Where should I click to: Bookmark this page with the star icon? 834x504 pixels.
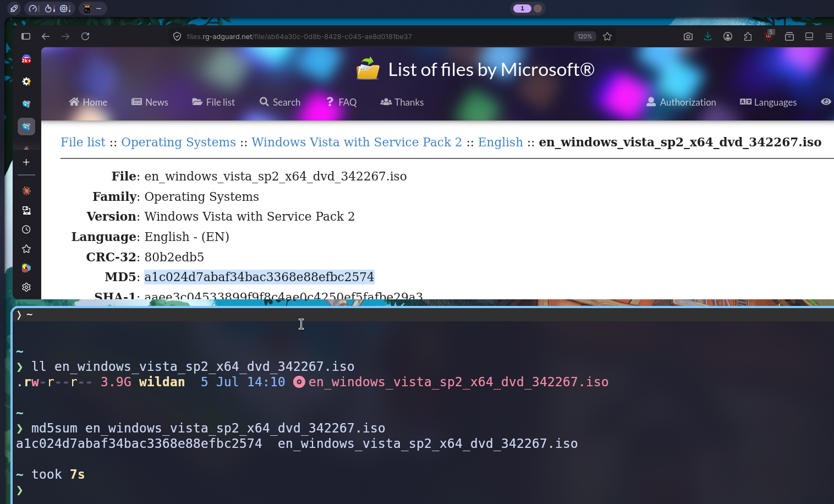pos(607,36)
